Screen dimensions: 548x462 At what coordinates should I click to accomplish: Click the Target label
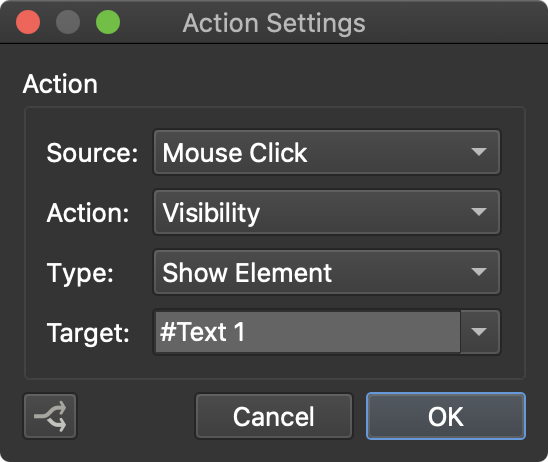(x=88, y=333)
